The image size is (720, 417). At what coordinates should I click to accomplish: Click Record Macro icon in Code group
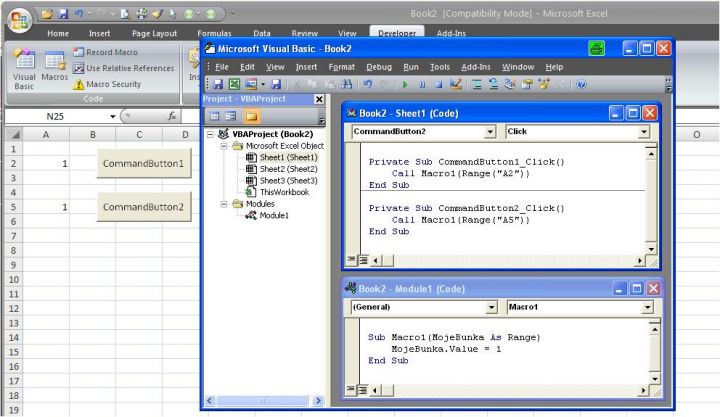pyautogui.click(x=79, y=52)
